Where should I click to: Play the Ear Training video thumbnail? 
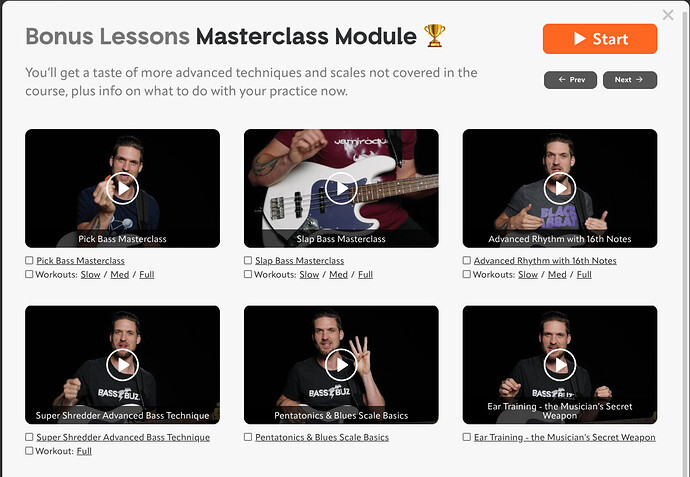(560, 365)
